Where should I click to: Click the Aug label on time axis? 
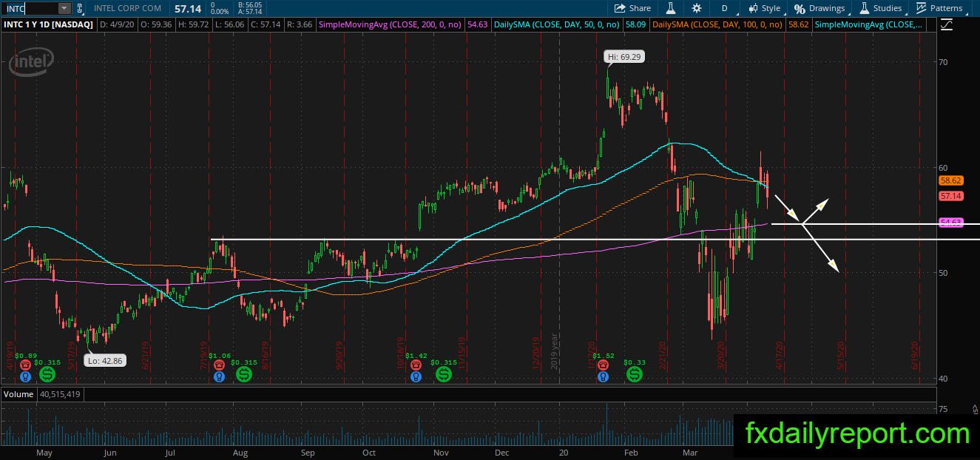tap(240, 452)
